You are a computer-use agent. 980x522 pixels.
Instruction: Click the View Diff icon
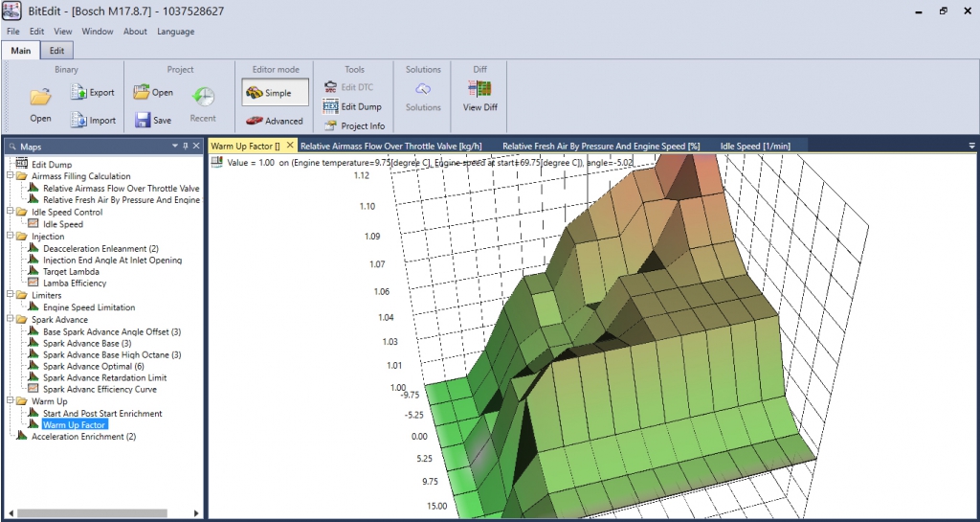[x=480, y=89]
